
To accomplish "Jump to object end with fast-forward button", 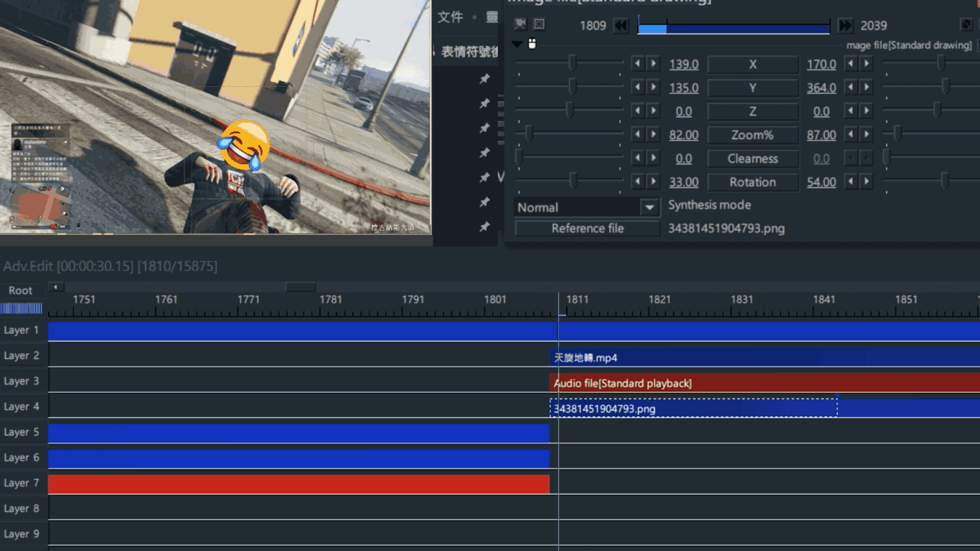I will click(846, 26).
